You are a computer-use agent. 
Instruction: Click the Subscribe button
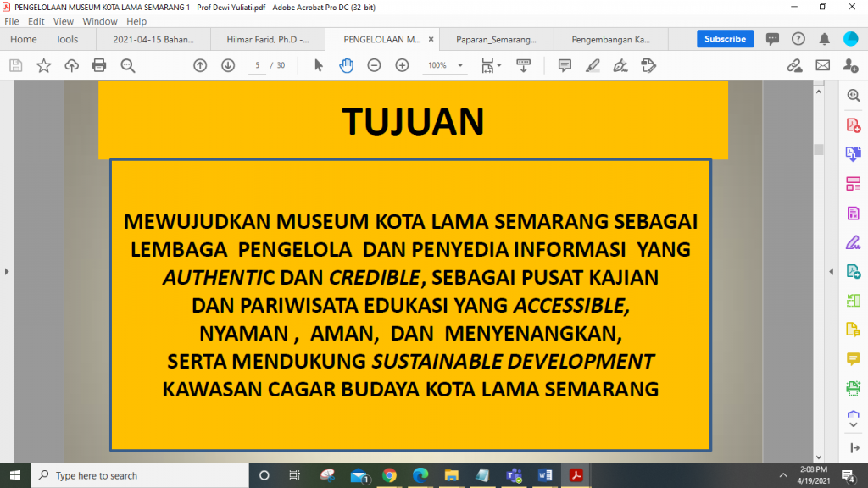pos(725,39)
